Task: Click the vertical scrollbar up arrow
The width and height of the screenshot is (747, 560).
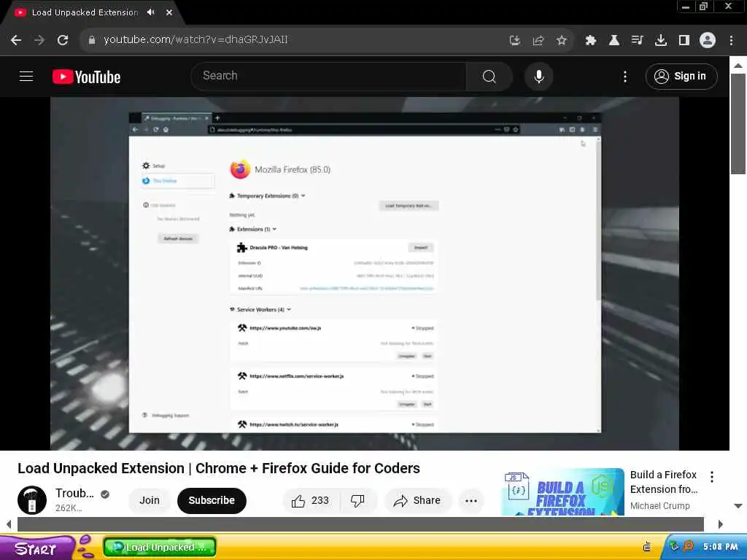Action: click(x=738, y=66)
